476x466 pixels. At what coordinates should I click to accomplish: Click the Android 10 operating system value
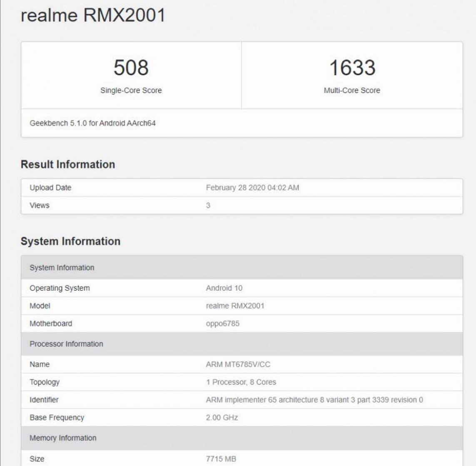pos(224,288)
